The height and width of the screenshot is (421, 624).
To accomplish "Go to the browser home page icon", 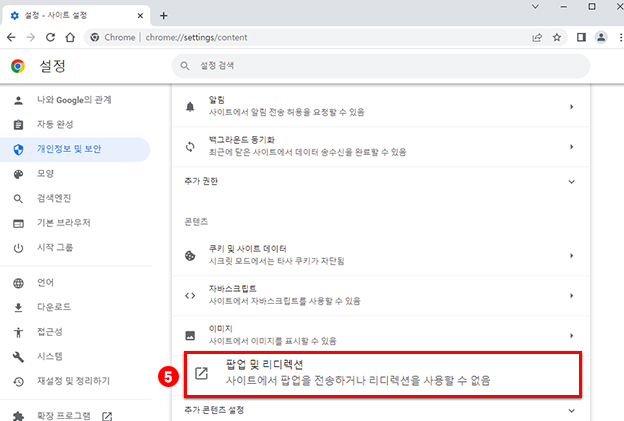I will 70,37.
